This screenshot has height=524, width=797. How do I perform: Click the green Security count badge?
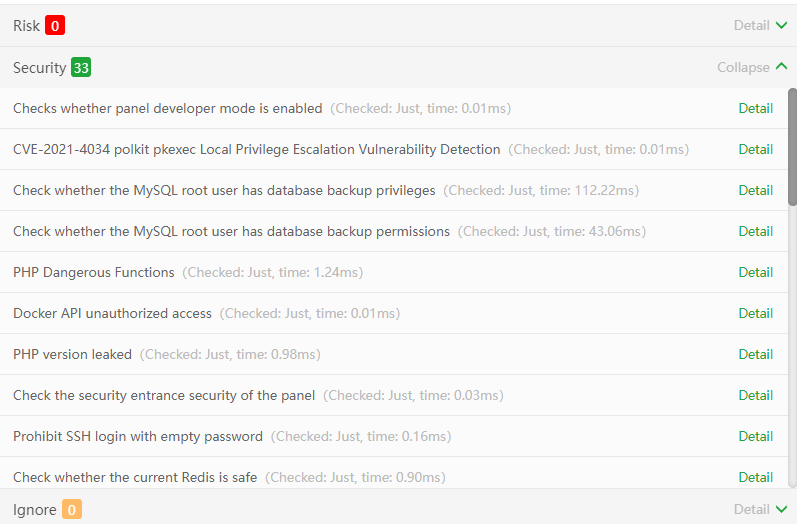click(x=81, y=68)
